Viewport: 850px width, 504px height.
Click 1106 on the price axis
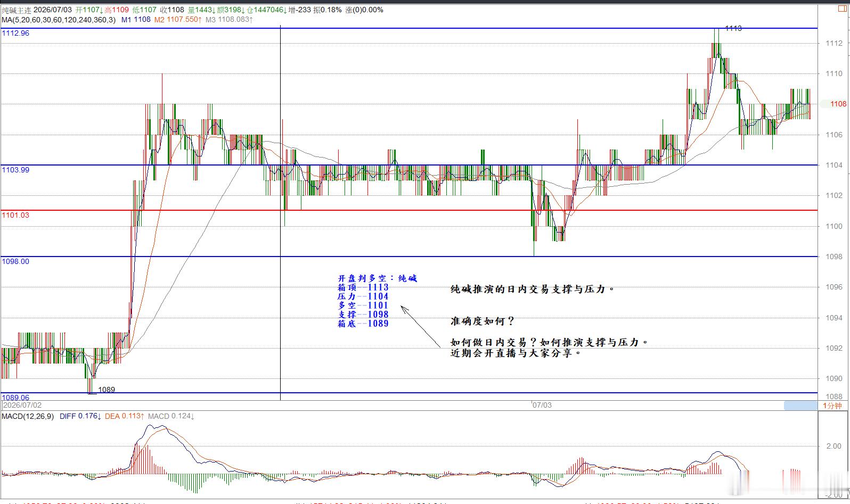[834, 135]
